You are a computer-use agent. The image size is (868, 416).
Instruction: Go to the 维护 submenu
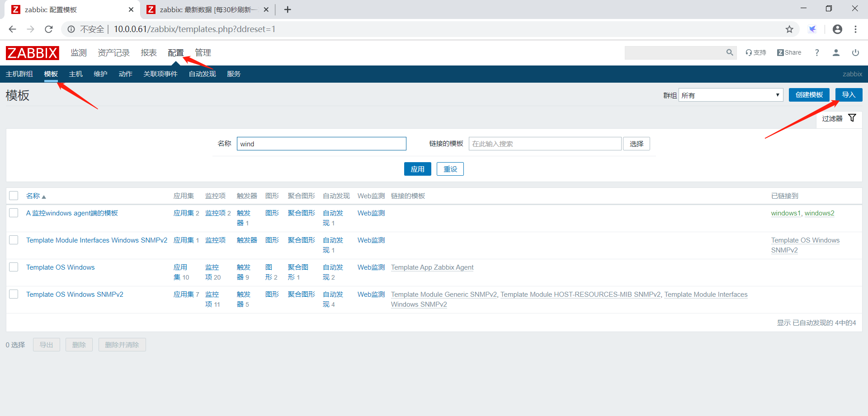point(100,74)
